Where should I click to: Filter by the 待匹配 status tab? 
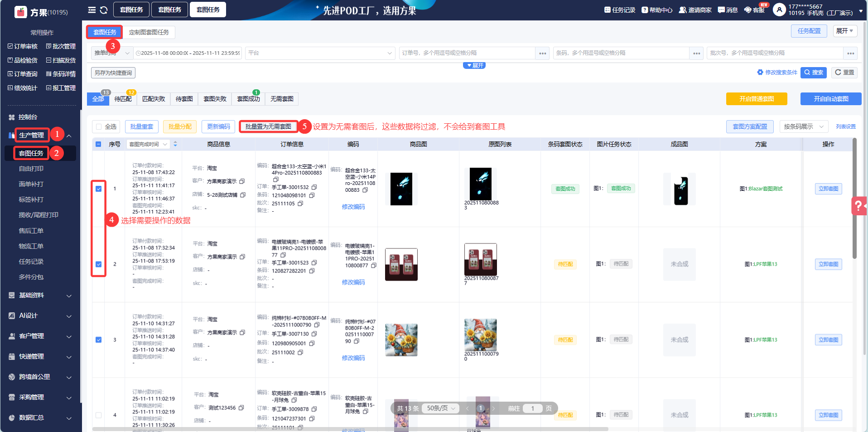tap(123, 99)
